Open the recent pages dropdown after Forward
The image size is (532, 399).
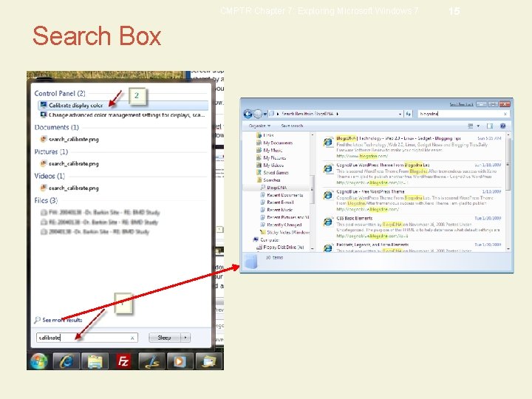point(265,114)
